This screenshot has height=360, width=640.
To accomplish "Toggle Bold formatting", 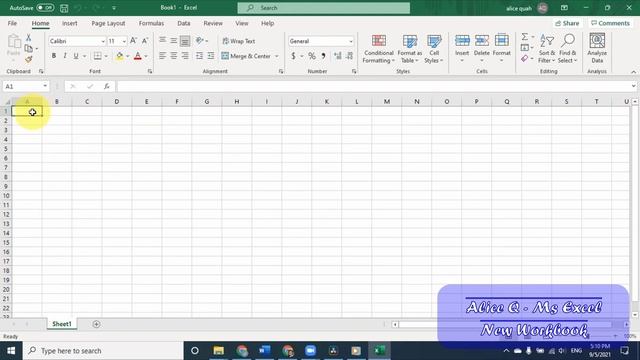I will point(53,56).
